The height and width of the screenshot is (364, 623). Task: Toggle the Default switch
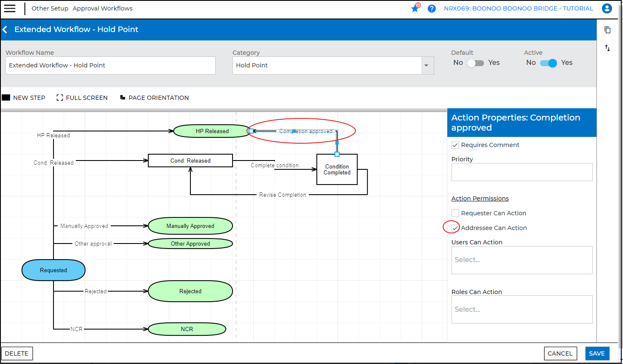click(475, 63)
